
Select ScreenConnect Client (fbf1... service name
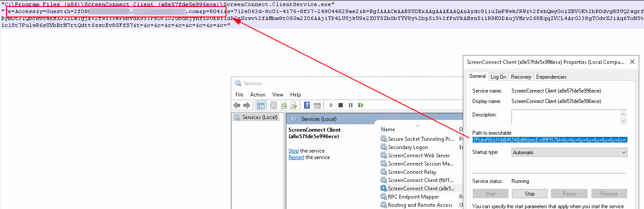(x=421, y=180)
